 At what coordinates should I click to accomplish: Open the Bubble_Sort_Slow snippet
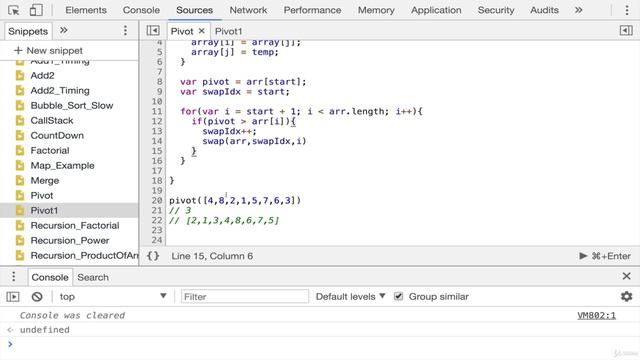(x=71, y=106)
